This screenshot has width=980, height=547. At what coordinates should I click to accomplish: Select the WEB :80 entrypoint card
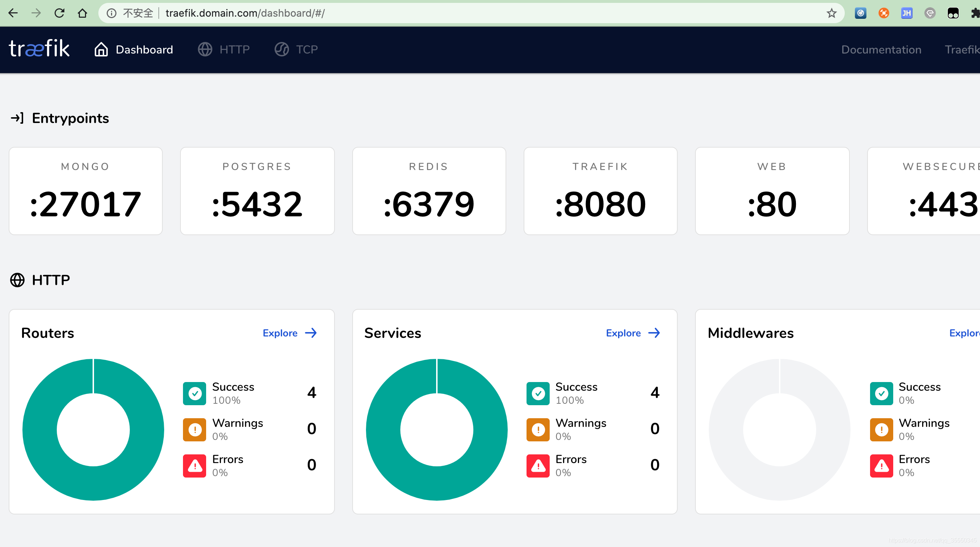[x=772, y=191]
